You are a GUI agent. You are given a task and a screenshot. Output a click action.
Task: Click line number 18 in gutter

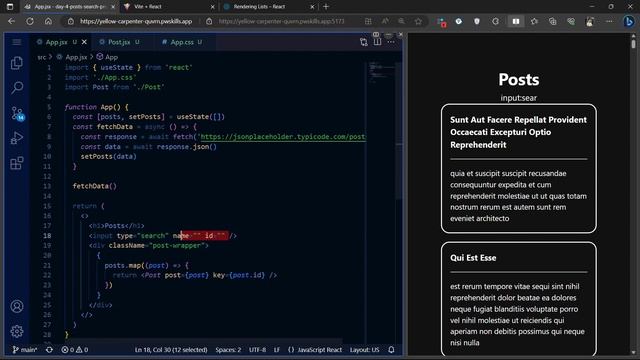47,236
